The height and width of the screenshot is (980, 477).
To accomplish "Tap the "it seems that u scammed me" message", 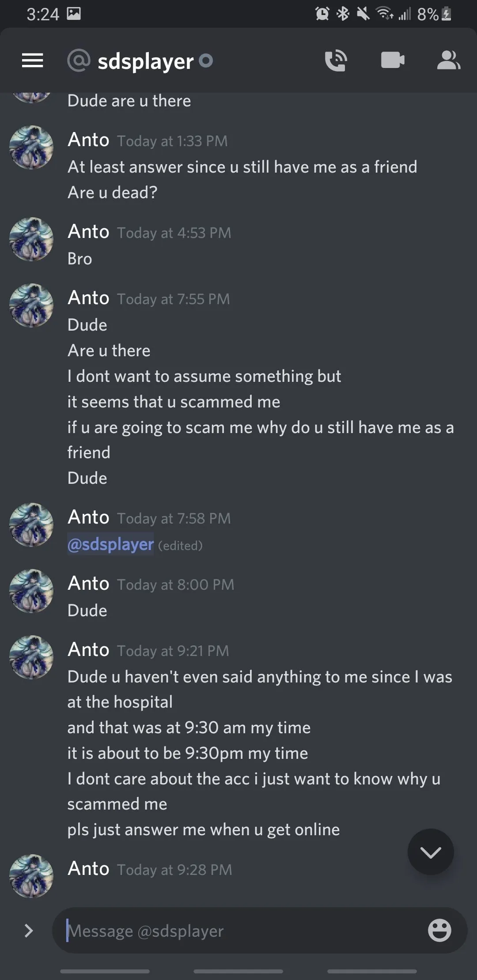I will [174, 402].
